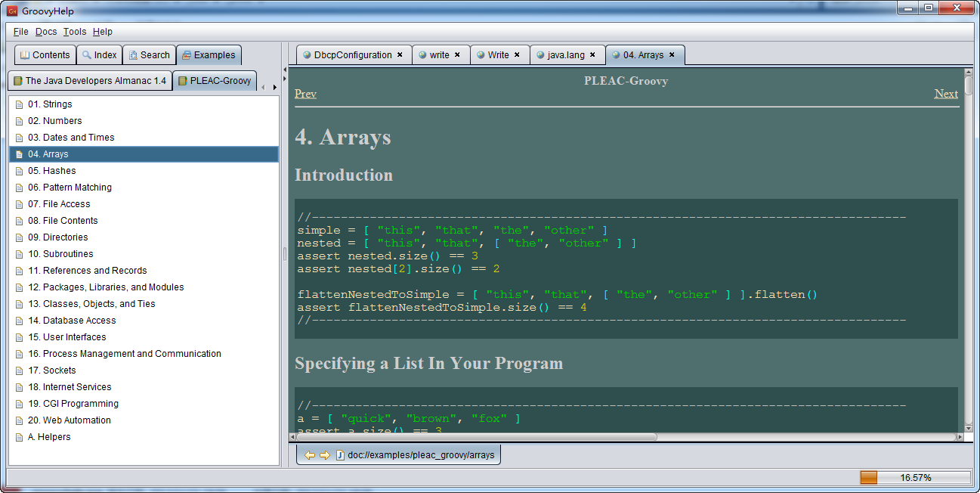Open 13. Classes, Objects, and Ties
The width and height of the screenshot is (980, 493).
tap(144, 304)
